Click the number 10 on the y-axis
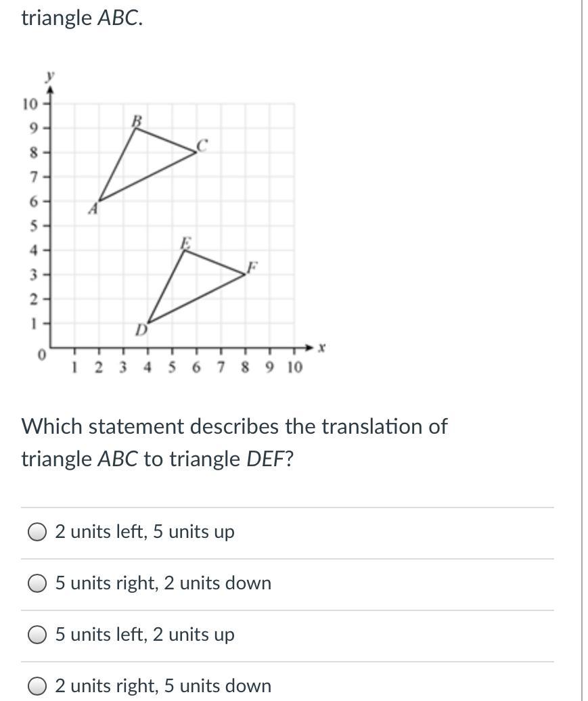The image size is (588, 701). pos(30,104)
